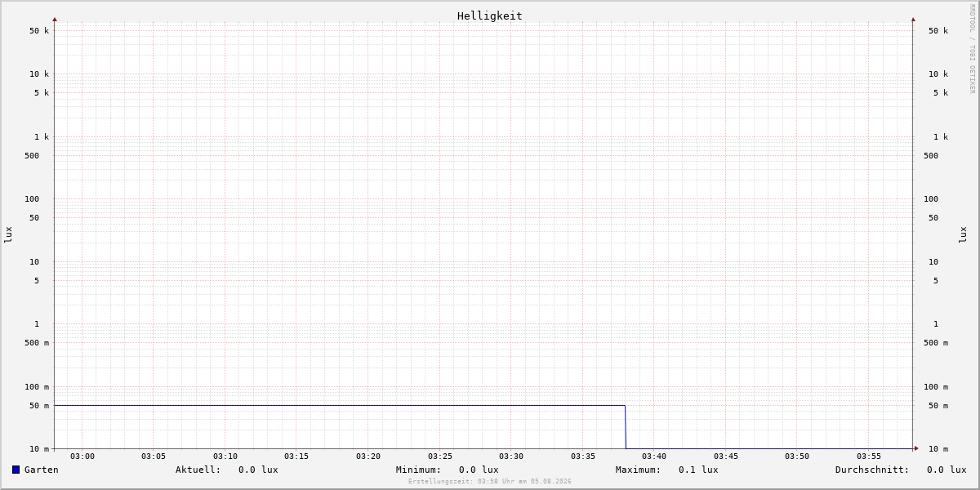This screenshot has width=980, height=490.
Task: Click the 50 k label on left axis
Action: coord(39,31)
